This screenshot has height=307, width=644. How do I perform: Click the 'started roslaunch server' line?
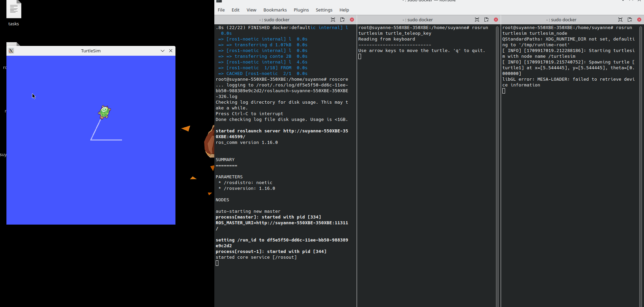click(x=282, y=134)
